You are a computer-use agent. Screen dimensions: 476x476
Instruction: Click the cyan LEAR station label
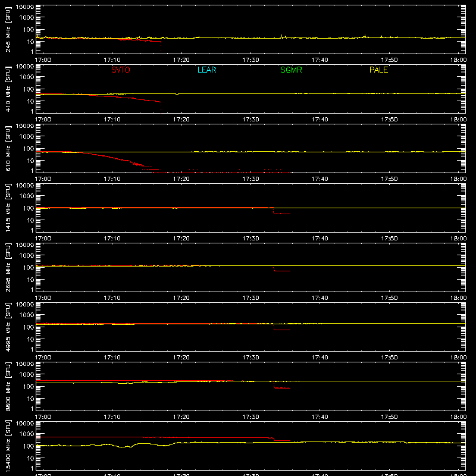206,70
